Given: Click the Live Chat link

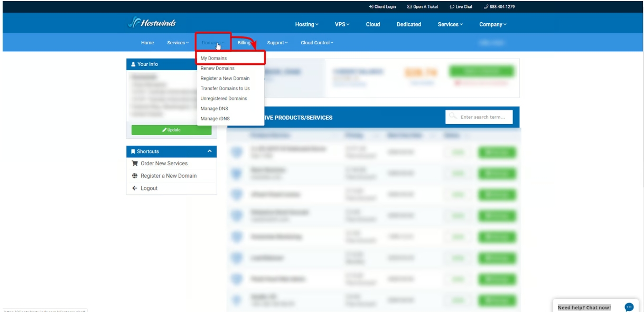Looking at the screenshot, I should [x=461, y=7].
